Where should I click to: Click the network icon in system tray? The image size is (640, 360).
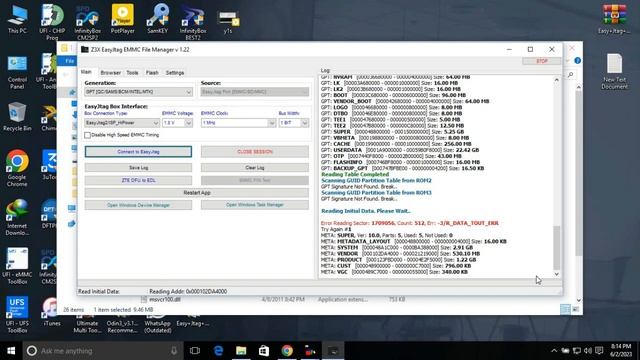click(x=577, y=351)
